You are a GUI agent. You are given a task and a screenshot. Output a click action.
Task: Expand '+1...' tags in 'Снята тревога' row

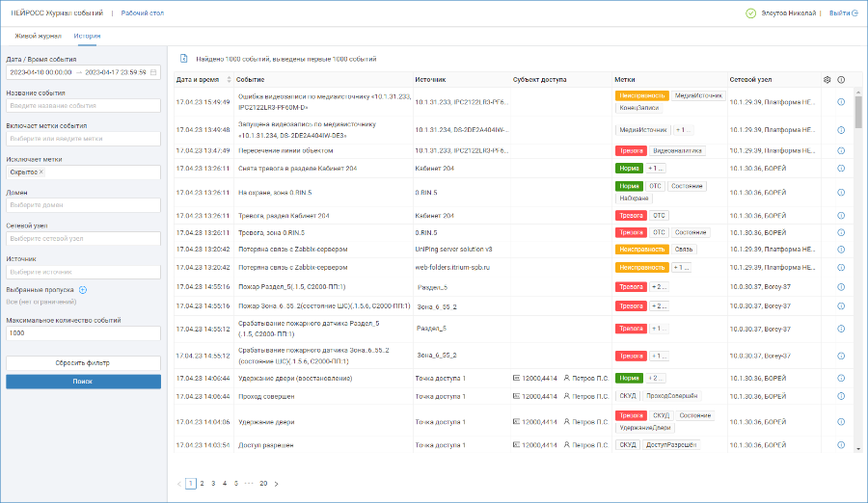(x=656, y=169)
